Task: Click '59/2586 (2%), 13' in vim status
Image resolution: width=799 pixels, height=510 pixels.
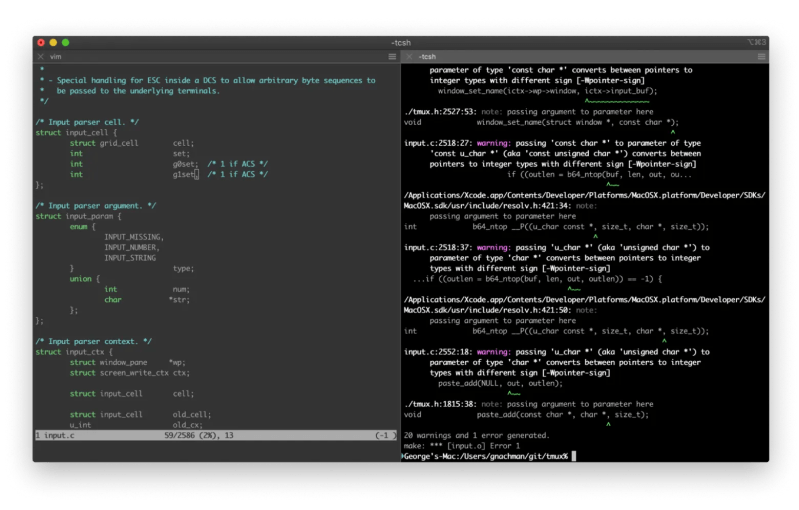Action: (x=199, y=435)
